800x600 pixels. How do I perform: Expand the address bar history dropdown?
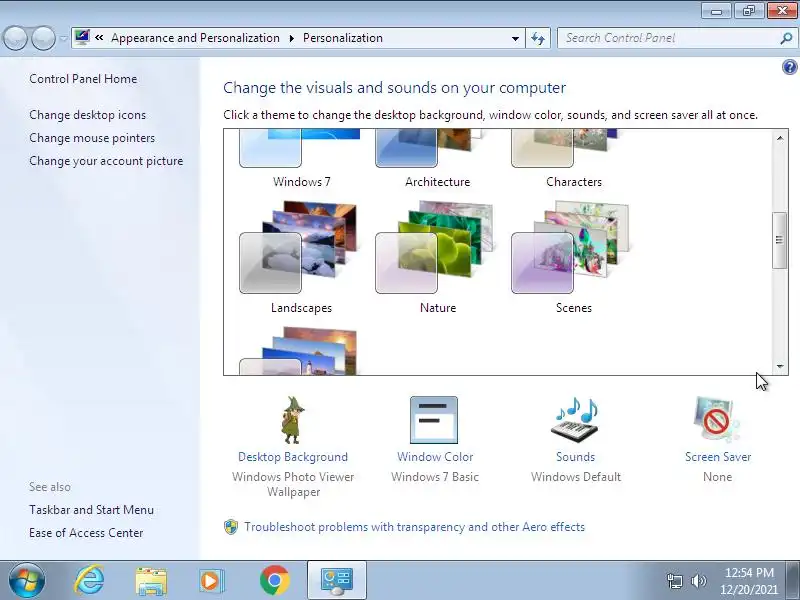515,39
